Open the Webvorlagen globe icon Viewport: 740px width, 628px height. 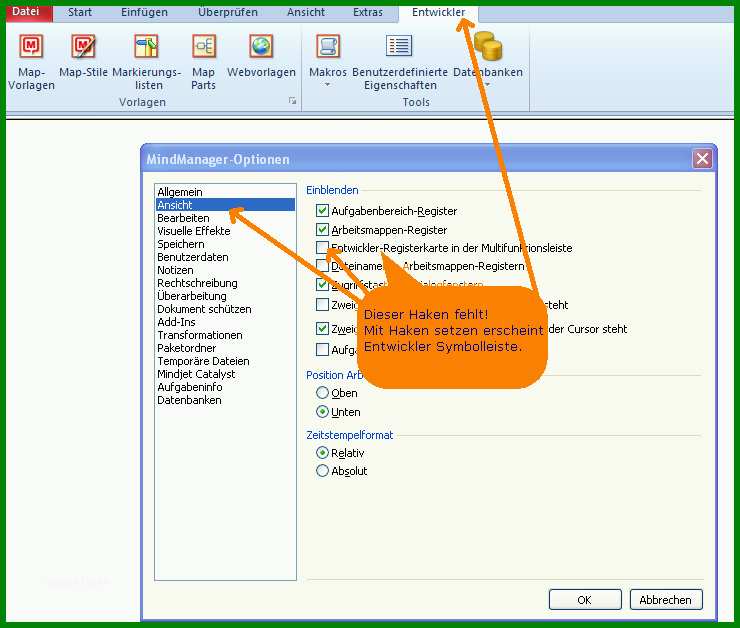(x=261, y=46)
